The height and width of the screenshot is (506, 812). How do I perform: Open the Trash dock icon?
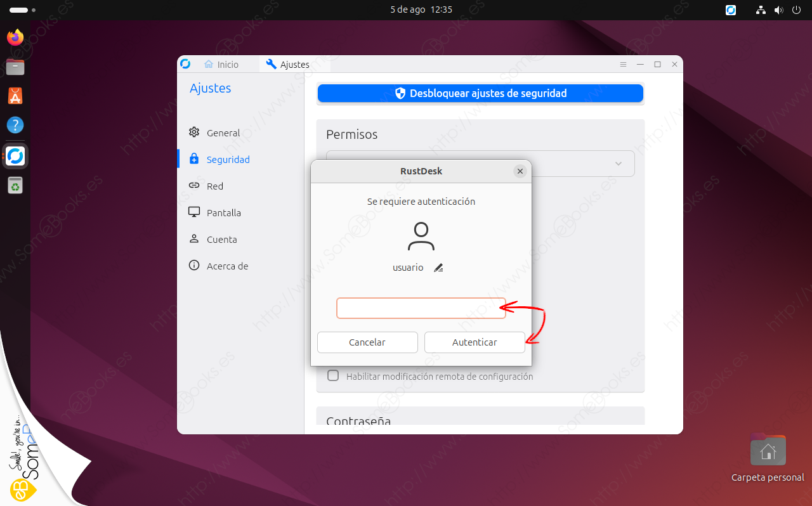coord(15,186)
